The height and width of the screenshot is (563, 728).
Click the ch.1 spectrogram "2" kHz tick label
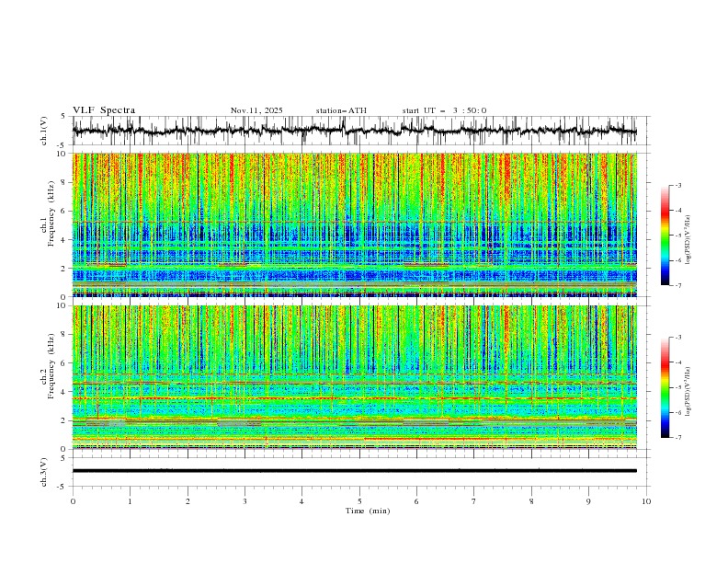[63, 269]
